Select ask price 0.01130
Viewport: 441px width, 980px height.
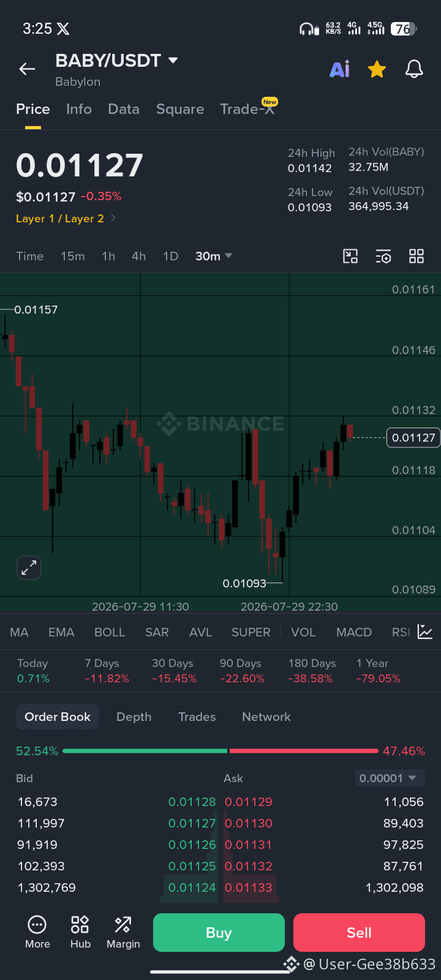click(x=249, y=823)
